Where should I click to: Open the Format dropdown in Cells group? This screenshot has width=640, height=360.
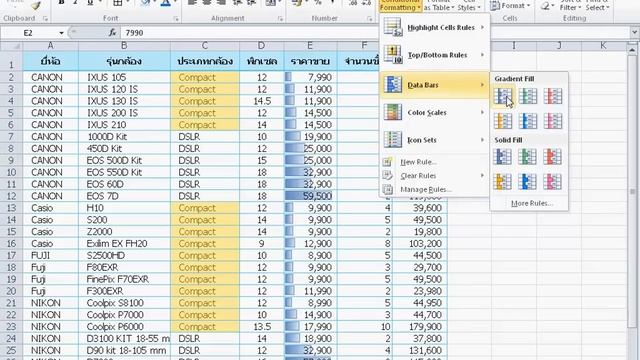point(510,6)
